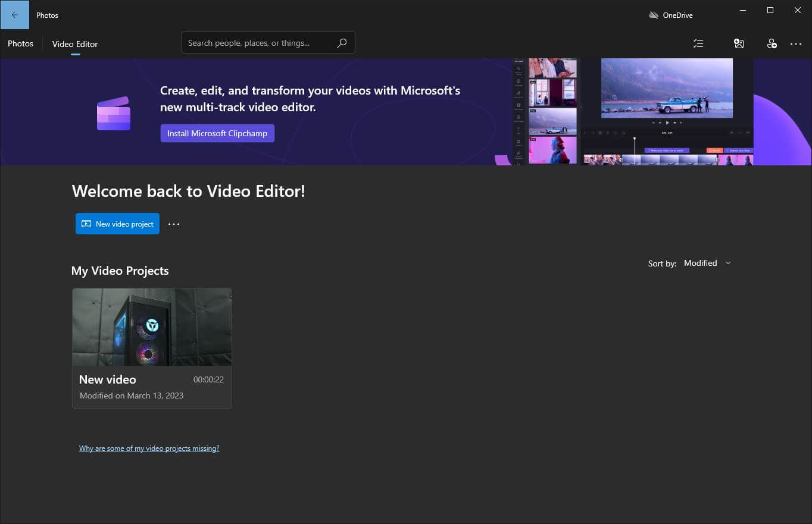
Task: Click the Clipchamp logo in the banner
Action: click(114, 113)
